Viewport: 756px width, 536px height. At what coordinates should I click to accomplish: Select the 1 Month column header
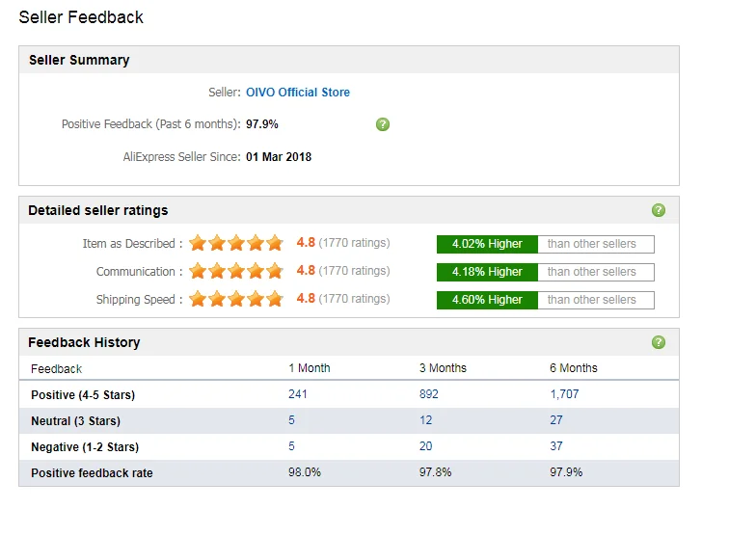pos(309,368)
